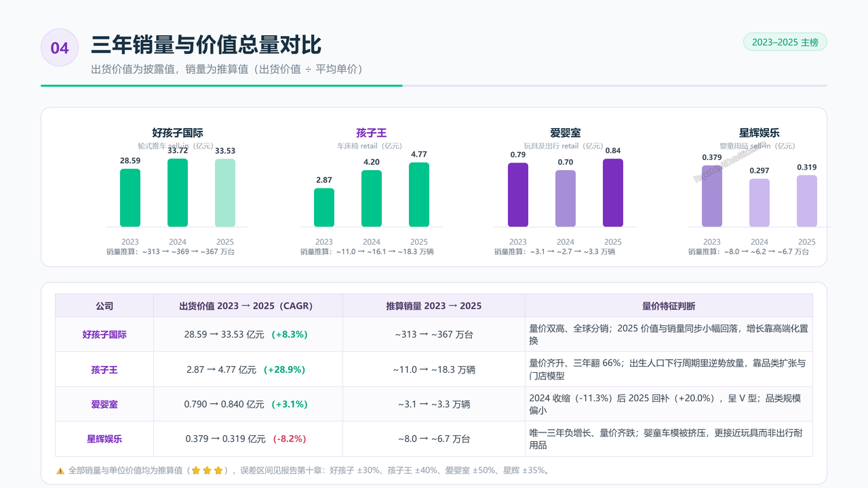Viewport: 868px width, 488px height.
Task: Click the 量价齐升、三年翻 66% judgment cell
Action: [669, 369]
